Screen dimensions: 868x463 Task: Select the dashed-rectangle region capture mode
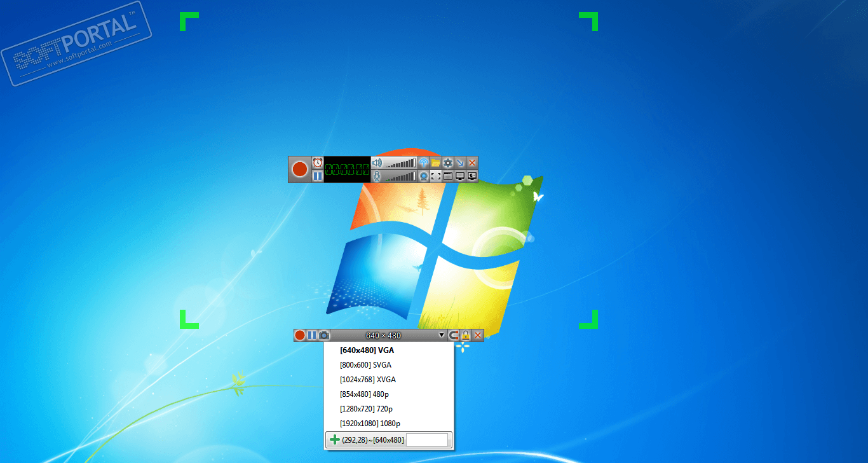click(x=436, y=176)
